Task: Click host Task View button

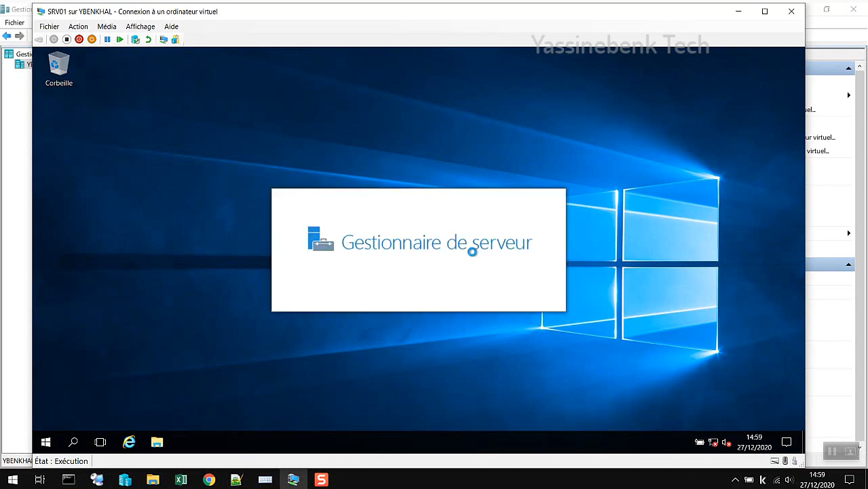Action: coord(40,480)
